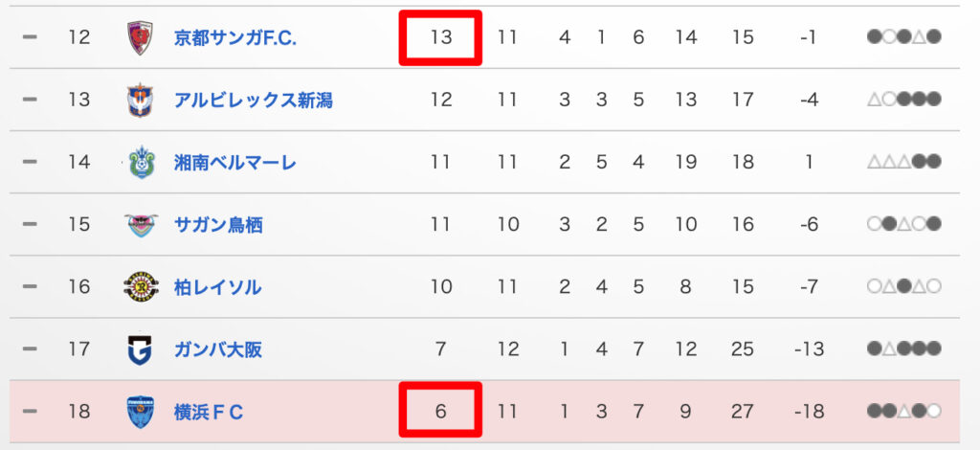
Task: Click the Sagan Tosu club crest
Action: click(x=140, y=225)
